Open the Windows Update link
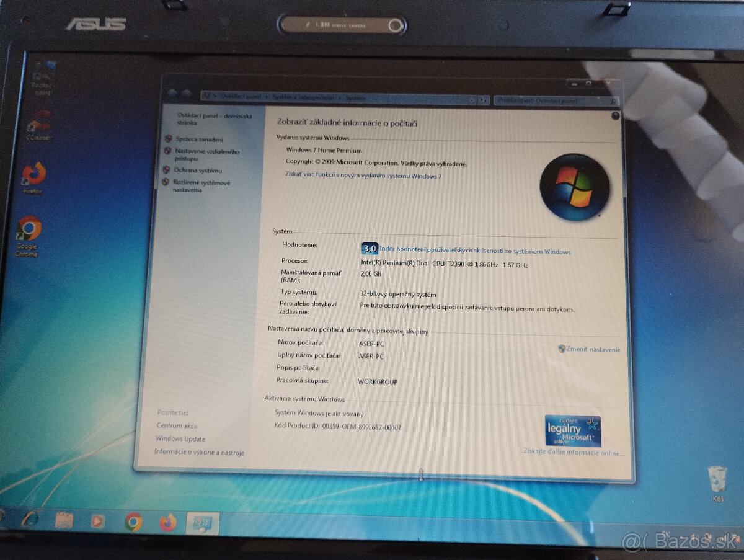Viewport: 744px width, 560px height. tap(180, 438)
